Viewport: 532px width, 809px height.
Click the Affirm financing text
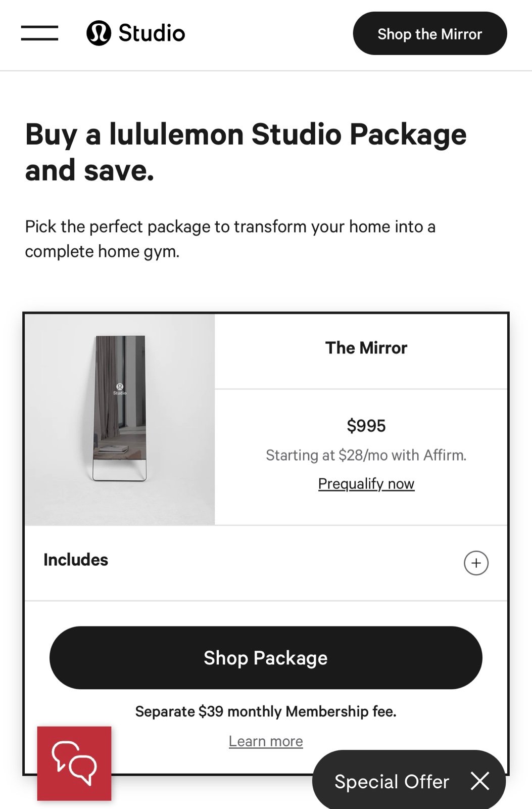click(366, 455)
